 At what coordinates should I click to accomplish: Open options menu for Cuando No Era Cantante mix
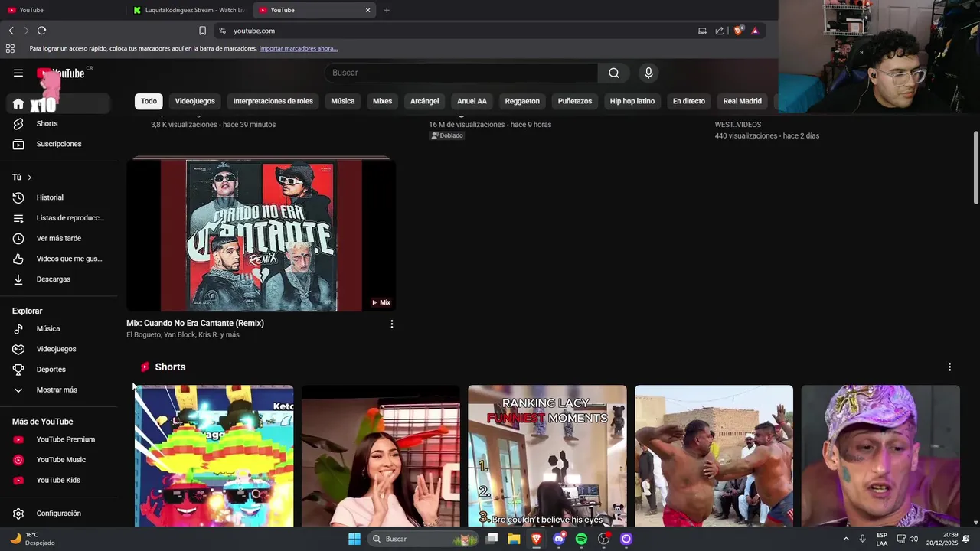(392, 324)
